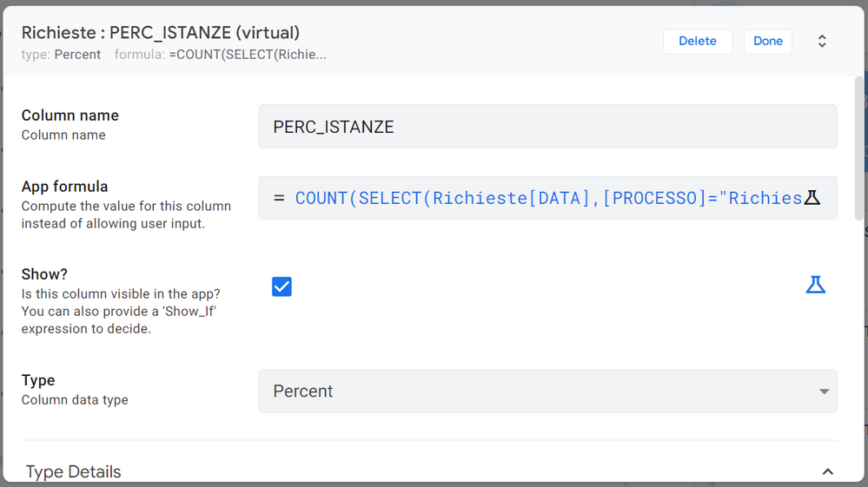Click the App formula label text
Screen dimensions: 868x487
click(x=65, y=187)
